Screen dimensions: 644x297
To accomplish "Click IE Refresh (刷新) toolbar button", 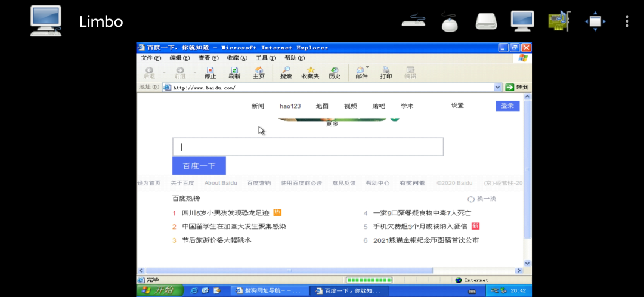I will point(234,73).
